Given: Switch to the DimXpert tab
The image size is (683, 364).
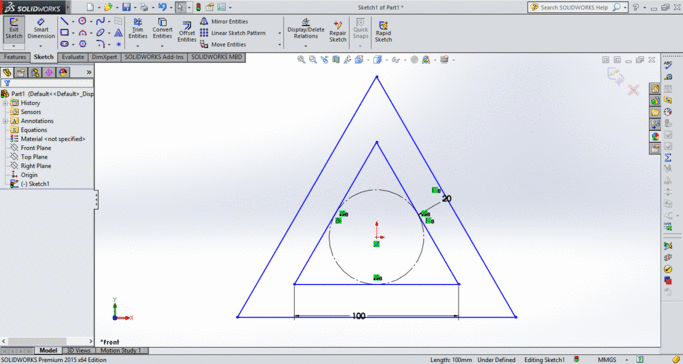Looking at the screenshot, I should tap(105, 57).
